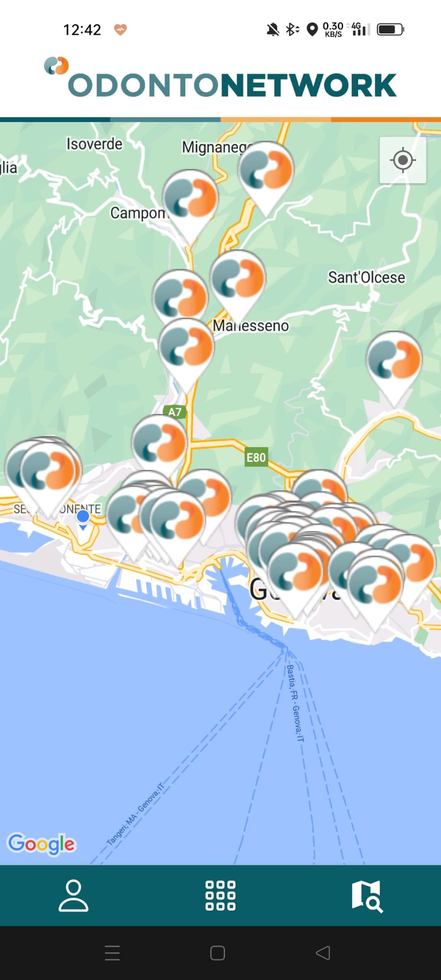Tap the blue current-location dot
The image size is (441, 980).
pyautogui.click(x=83, y=516)
